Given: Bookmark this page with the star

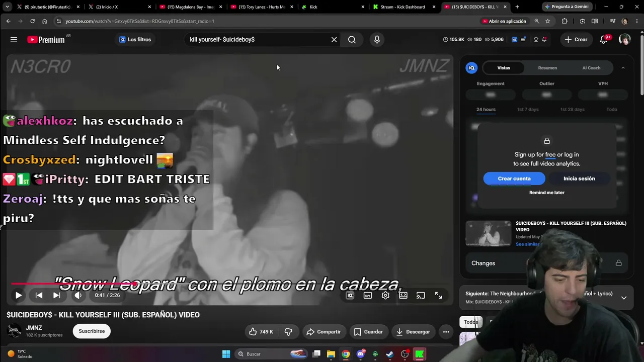Looking at the screenshot, I should (547, 21).
